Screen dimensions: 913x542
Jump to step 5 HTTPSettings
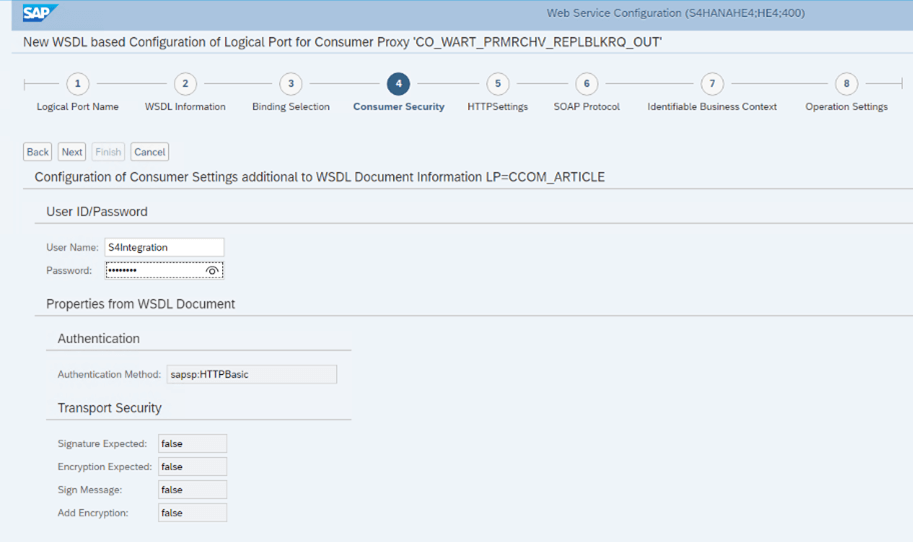[497, 84]
